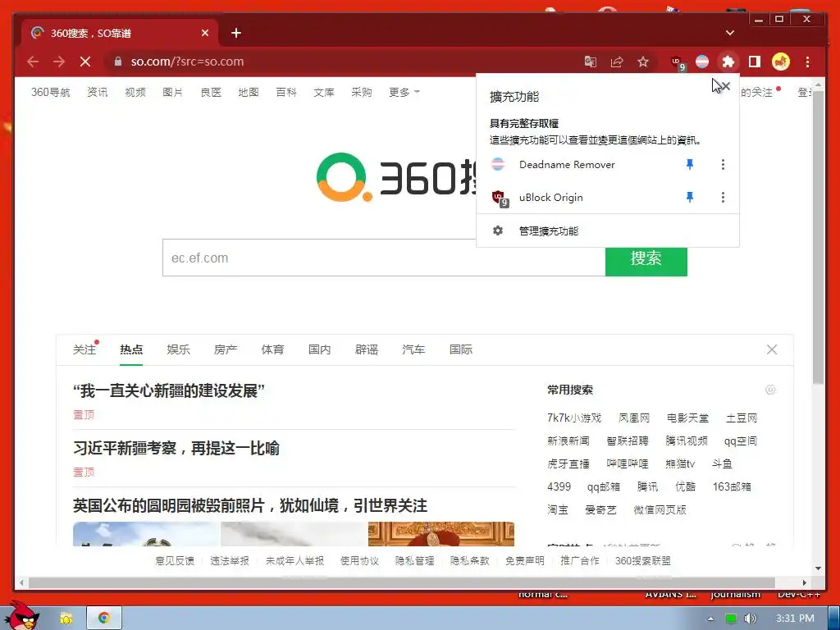
Task: Open headline “我一直关心新疆的建设发展”
Action: (169, 390)
